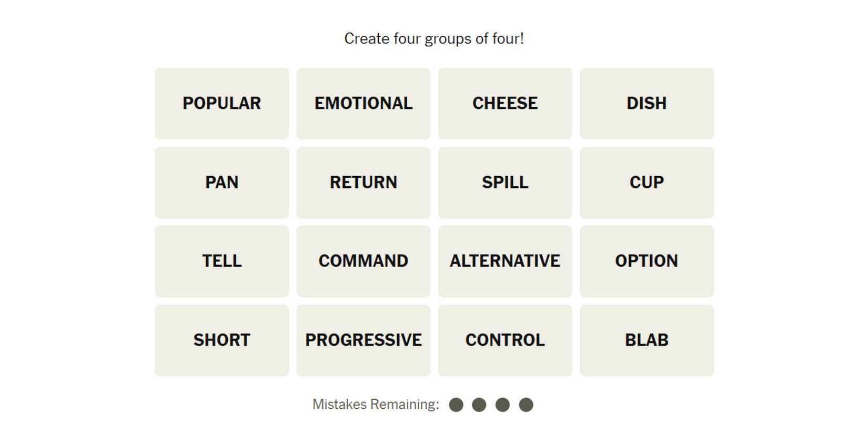Click the DISH word tile
The width and height of the screenshot is (868, 434).
point(647,104)
